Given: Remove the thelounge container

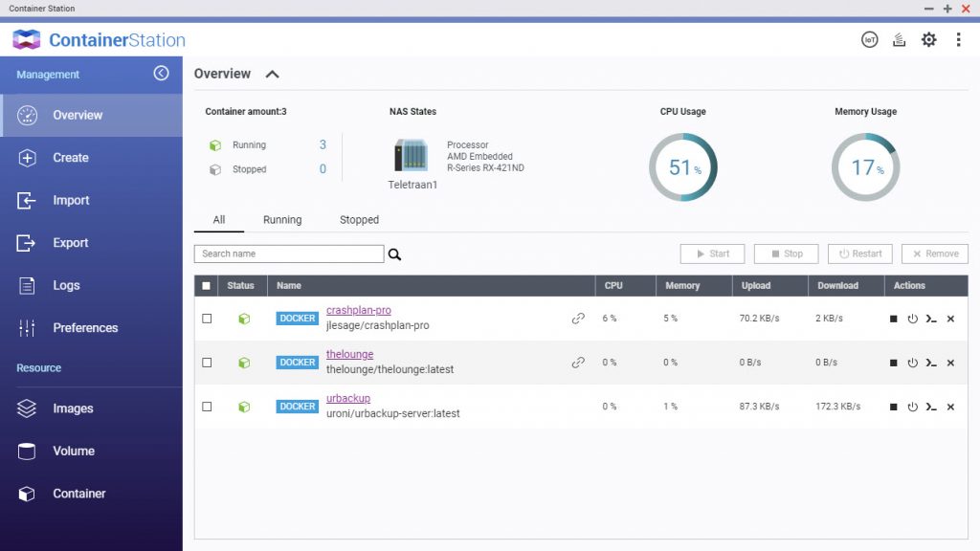Looking at the screenshot, I should pyautogui.click(x=950, y=363).
